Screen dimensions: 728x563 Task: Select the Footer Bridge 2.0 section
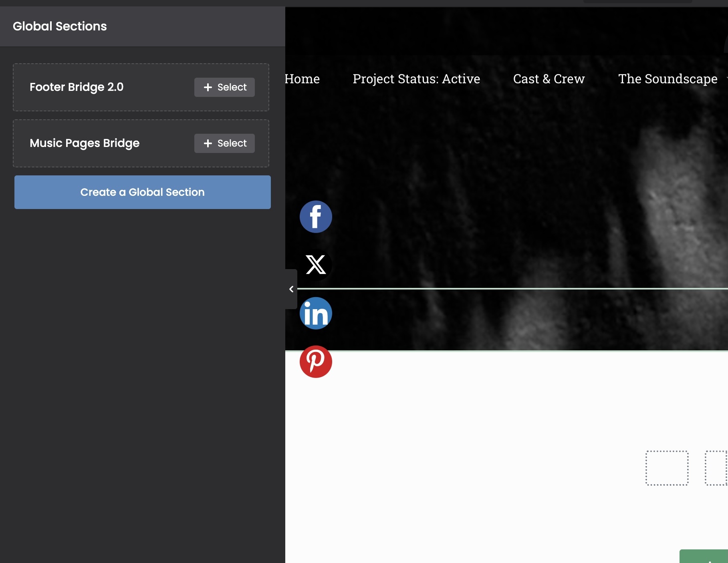coord(224,87)
